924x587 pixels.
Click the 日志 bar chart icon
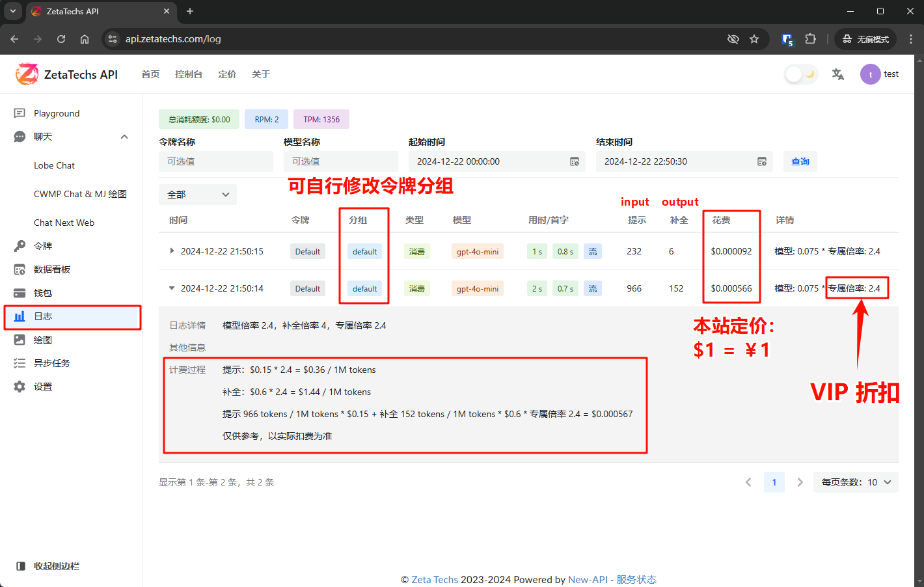point(20,316)
